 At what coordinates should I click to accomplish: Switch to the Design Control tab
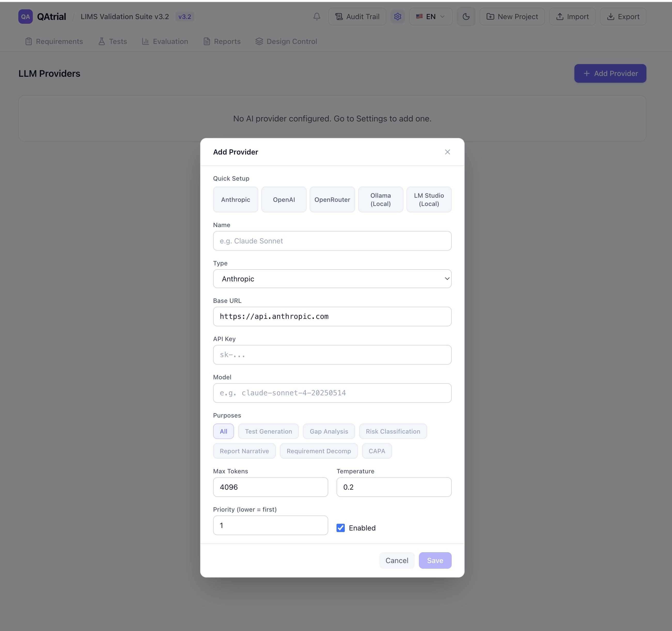pos(286,42)
